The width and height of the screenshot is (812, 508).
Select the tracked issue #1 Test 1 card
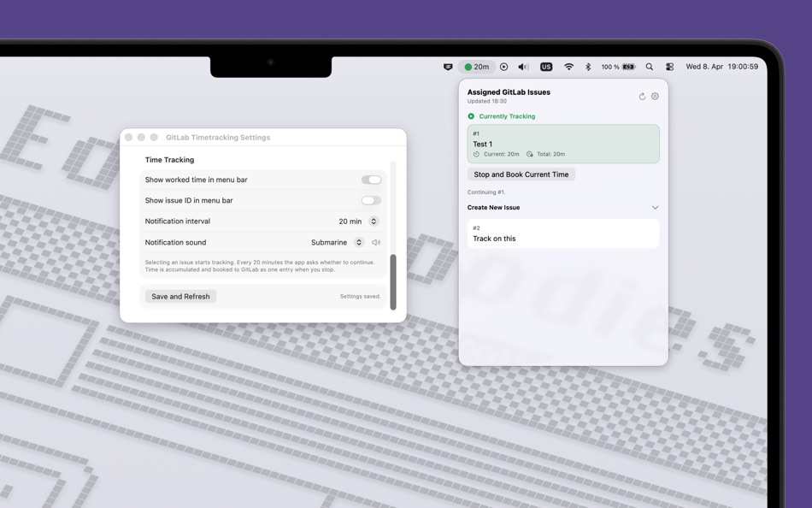pyautogui.click(x=563, y=144)
